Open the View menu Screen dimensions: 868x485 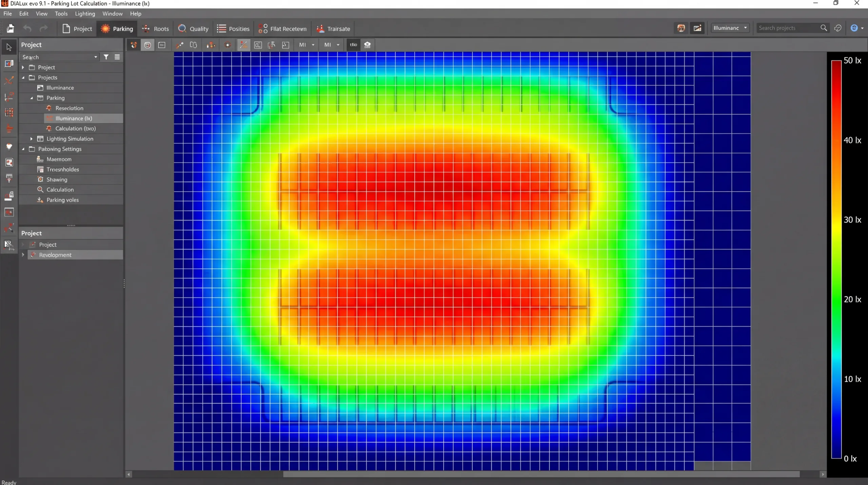pyautogui.click(x=42, y=14)
